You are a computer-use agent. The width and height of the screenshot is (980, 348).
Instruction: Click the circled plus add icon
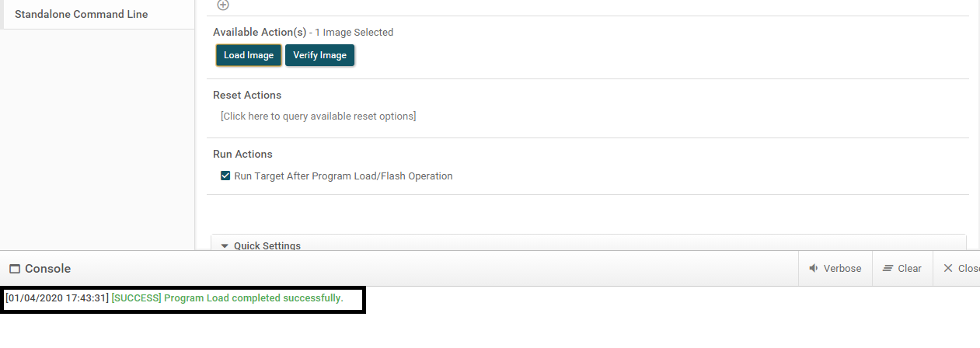click(x=223, y=5)
